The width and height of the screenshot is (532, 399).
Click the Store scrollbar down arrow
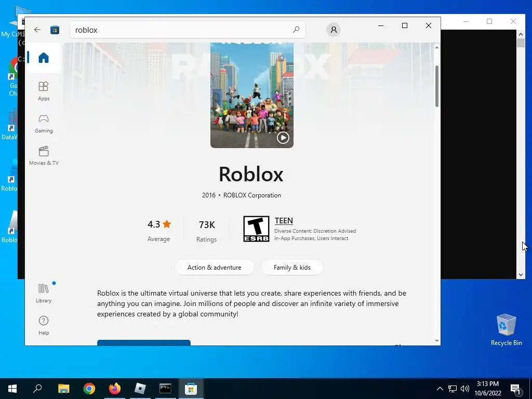[x=436, y=341]
